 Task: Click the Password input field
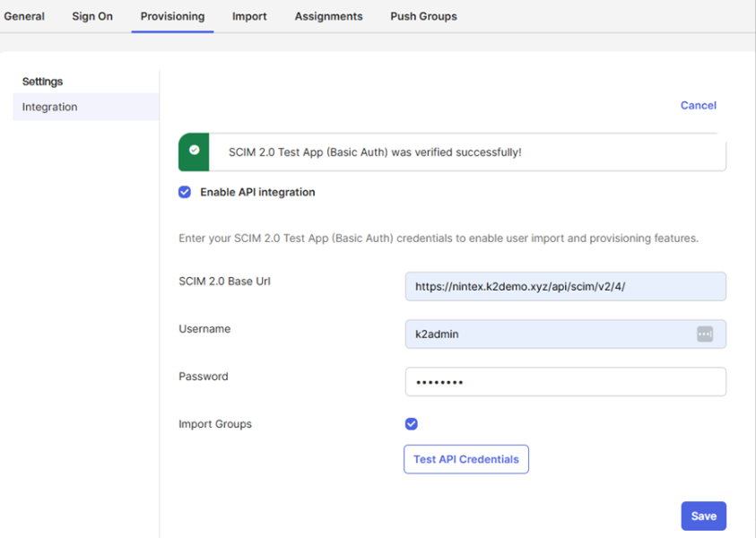565,382
